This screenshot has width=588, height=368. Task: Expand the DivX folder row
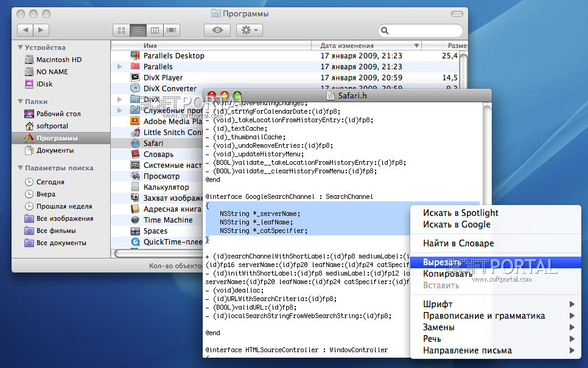[x=120, y=99]
